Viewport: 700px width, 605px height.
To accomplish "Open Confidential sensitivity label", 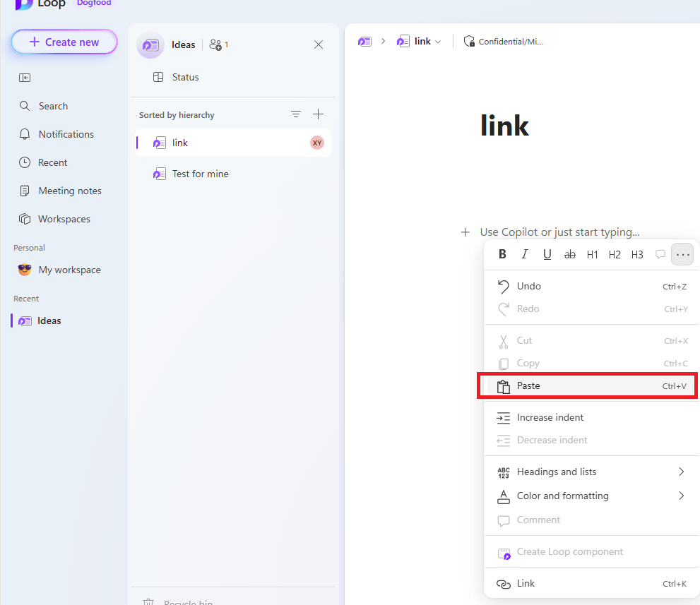I will click(x=503, y=42).
